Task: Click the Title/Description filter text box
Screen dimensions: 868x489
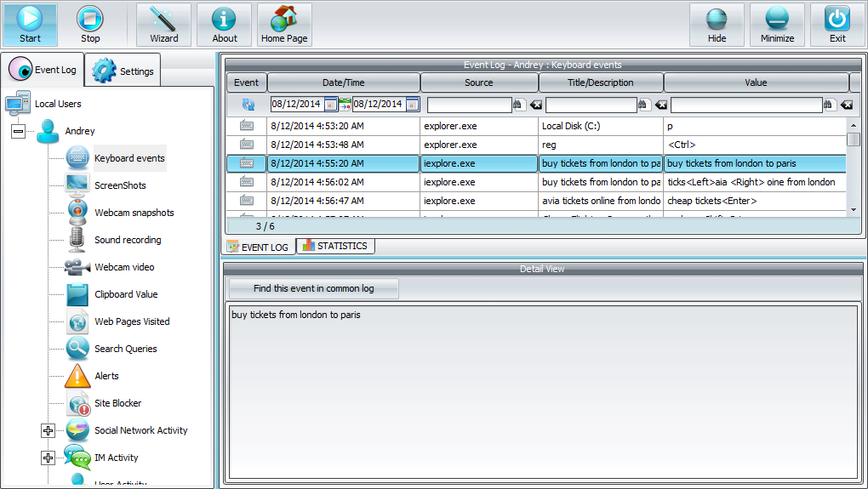Action: tap(591, 105)
